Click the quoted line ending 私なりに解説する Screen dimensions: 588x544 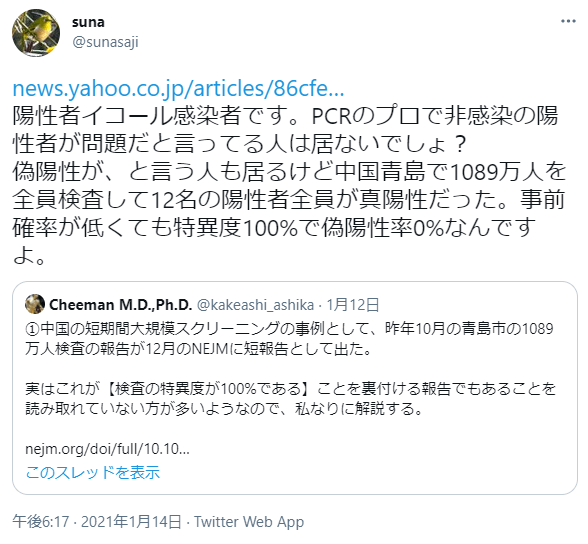[224, 409]
